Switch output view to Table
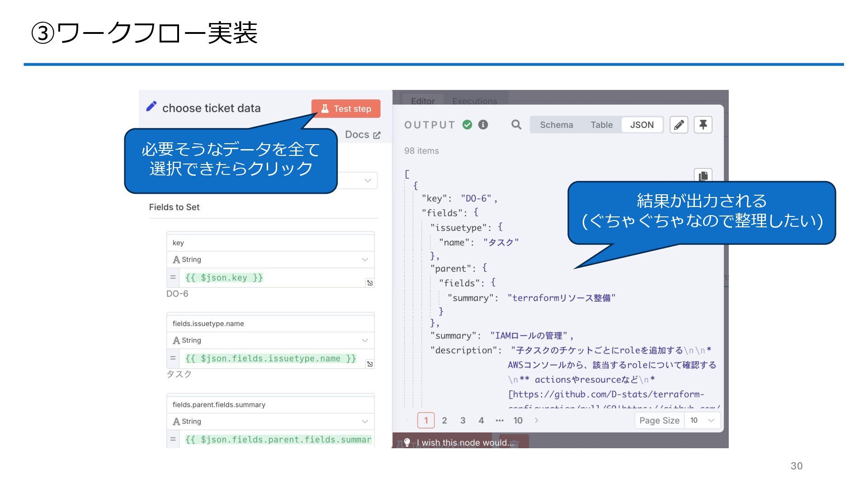Viewport: 868px width, 488px height. (x=602, y=125)
